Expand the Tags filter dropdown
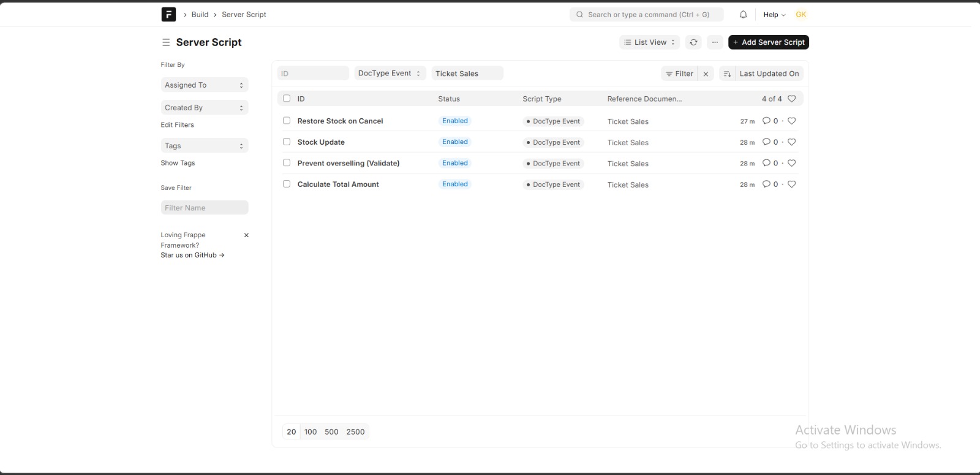 coord(205,146)
